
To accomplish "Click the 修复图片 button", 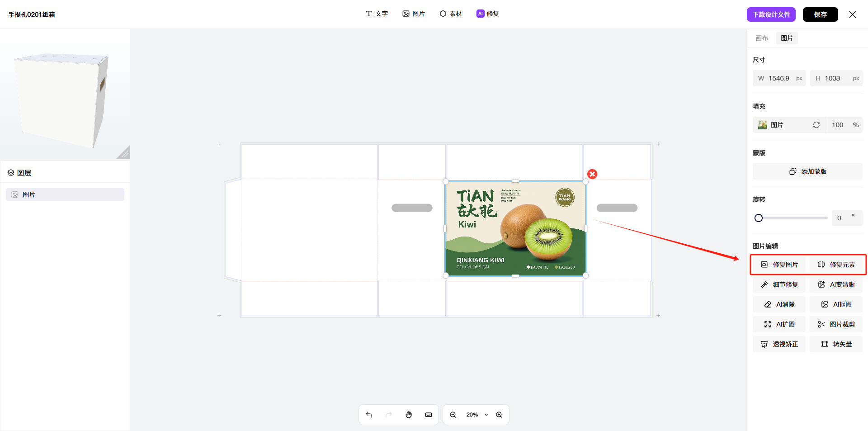I will [x=779, y=265].
